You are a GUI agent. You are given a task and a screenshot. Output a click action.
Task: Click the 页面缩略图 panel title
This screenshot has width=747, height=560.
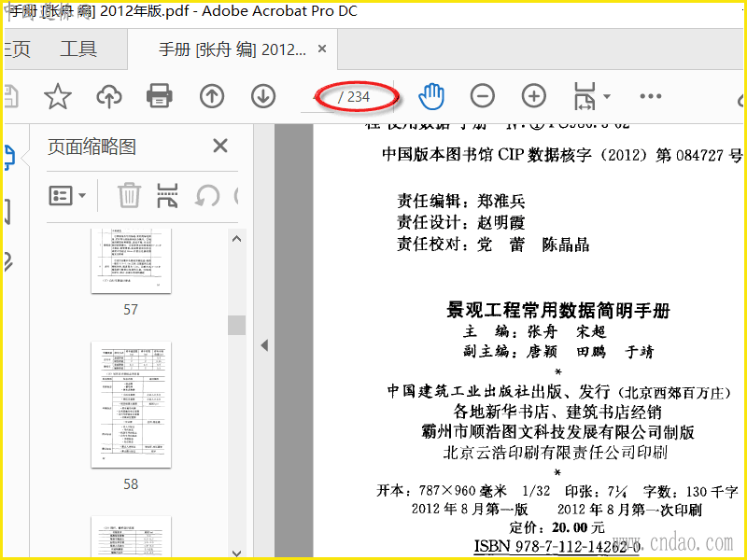(92, 147)
